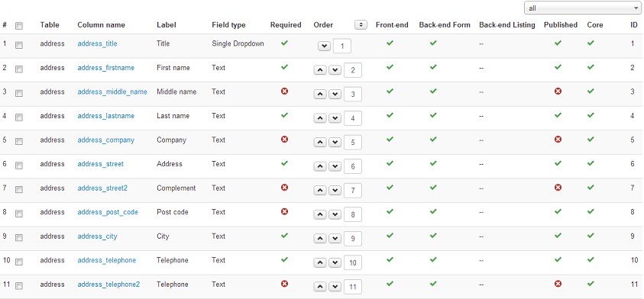Publish the address_telephone2 field
The image size is (644, 299).
[558, 284]
